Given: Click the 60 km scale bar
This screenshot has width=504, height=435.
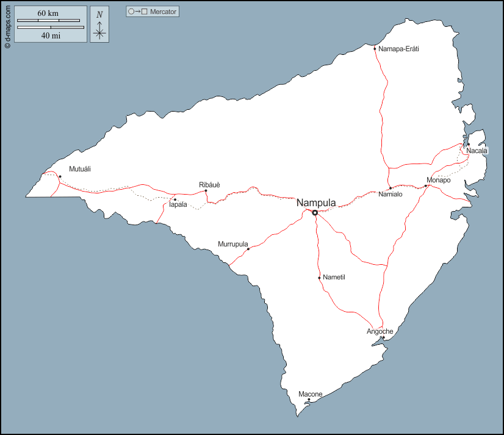Looking at the screenshot, I should click(x=48, y=21).
